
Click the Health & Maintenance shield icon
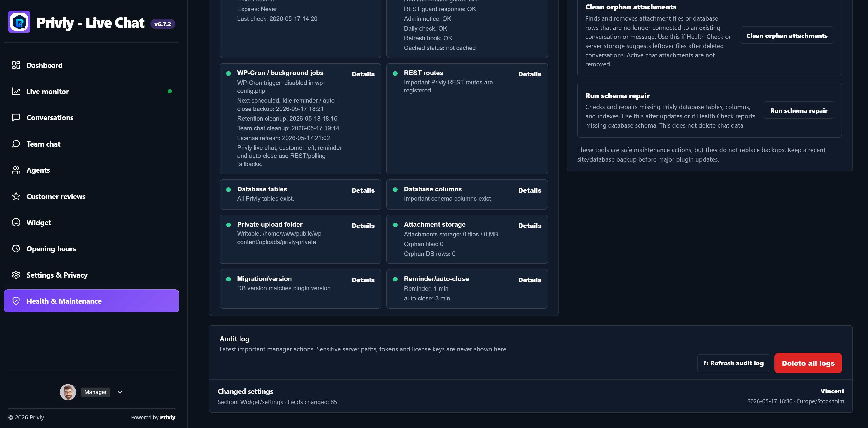pyautogui.click(x=16, y=301)
